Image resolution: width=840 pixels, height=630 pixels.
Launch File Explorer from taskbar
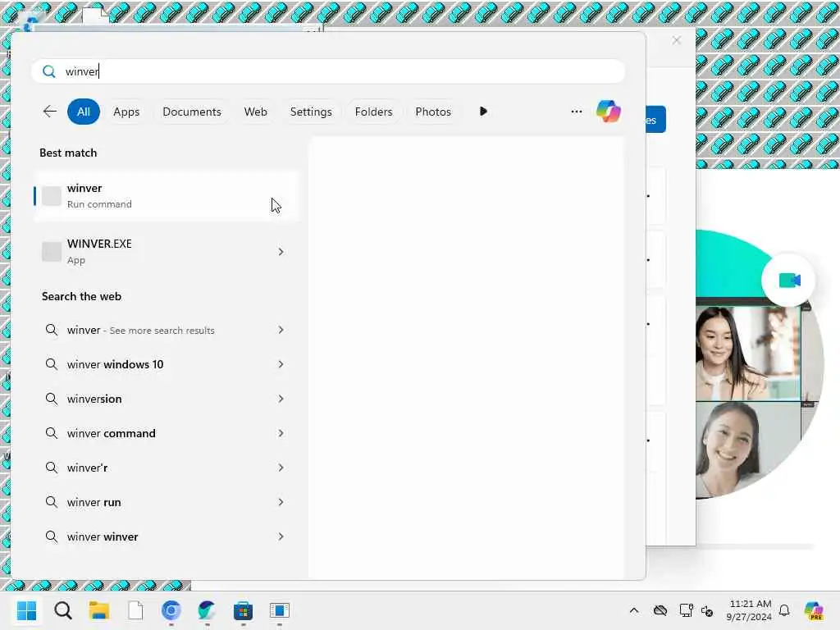click(x=99, y=610)
